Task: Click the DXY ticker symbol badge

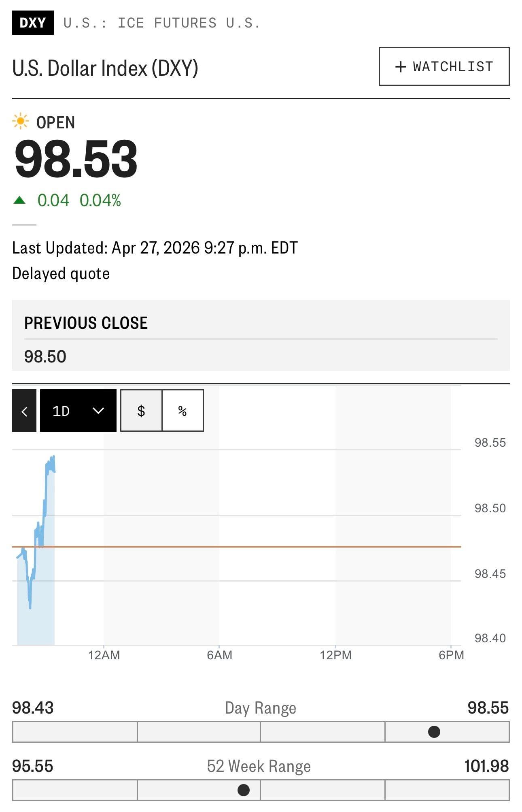Action: [33, 23]
